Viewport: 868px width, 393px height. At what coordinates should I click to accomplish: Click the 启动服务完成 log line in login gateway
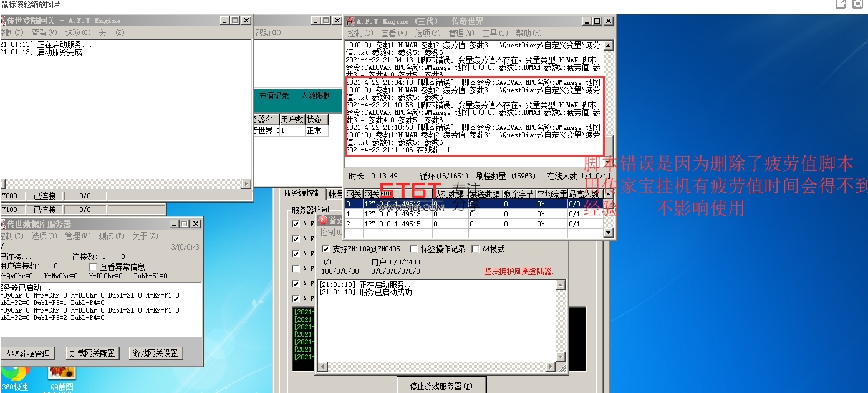pos(46,52)
